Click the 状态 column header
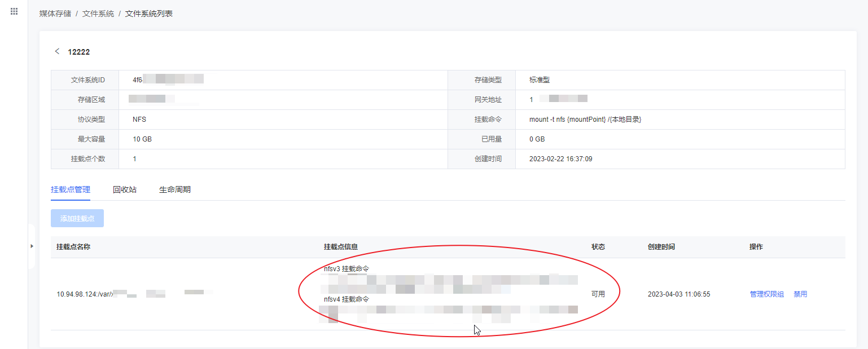 598,247
